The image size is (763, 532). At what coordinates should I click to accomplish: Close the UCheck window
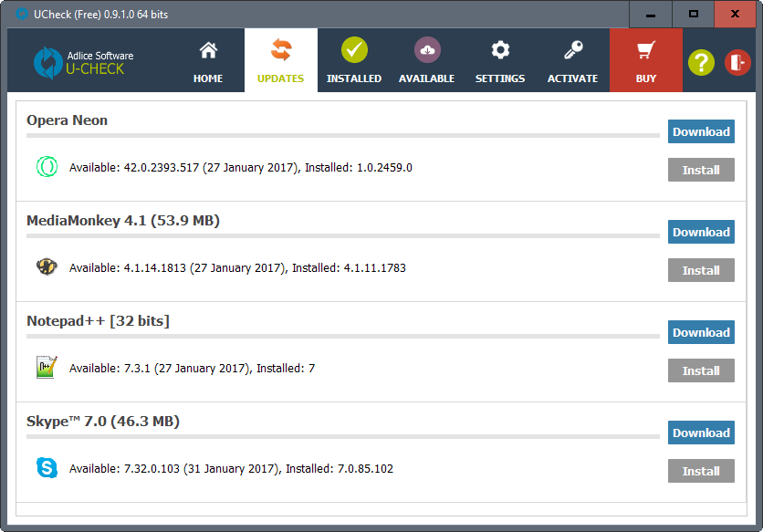[x=735, y=14]
